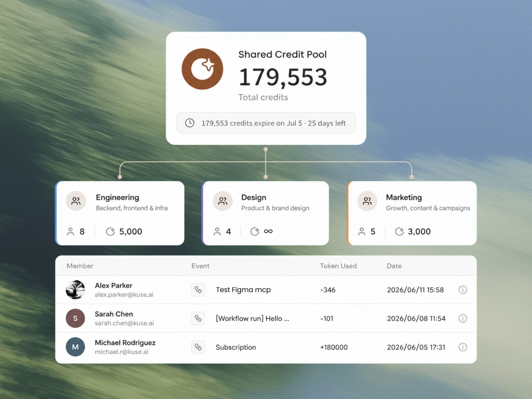This screenshot has height=399, width=532.
Task: Click the member count 5 in Marketing
Action: click(x=373, y=231)
